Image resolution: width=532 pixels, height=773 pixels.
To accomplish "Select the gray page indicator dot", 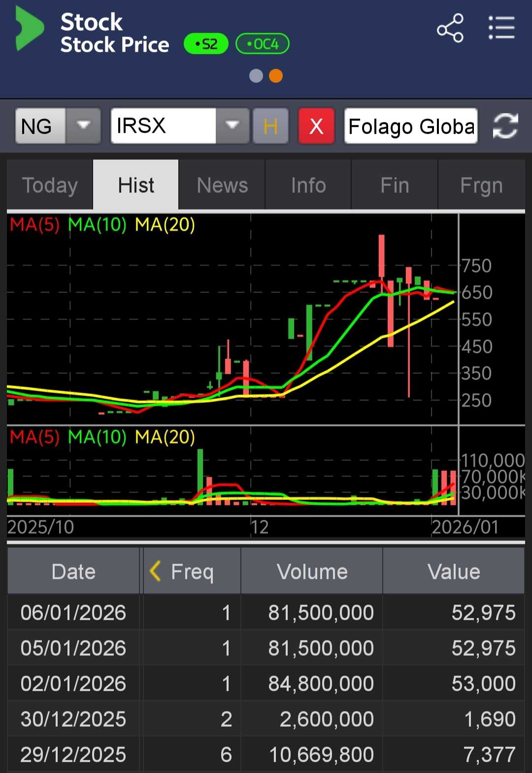I will point(256,76).
